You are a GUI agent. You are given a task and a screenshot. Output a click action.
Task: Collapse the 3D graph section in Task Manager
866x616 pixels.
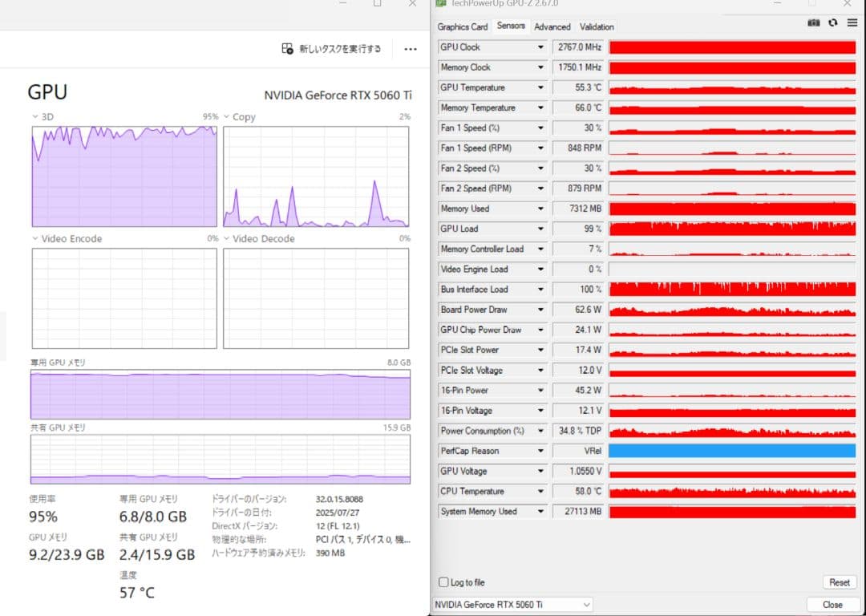34,116
